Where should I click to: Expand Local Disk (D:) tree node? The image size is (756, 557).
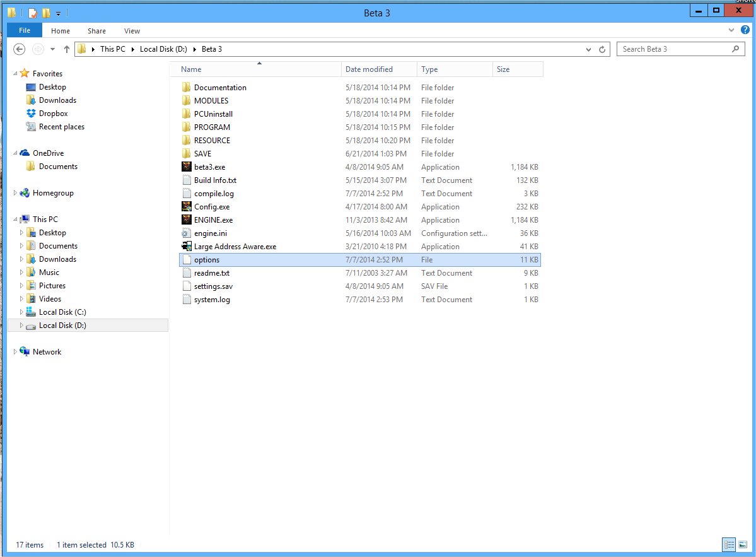point(21,325)
